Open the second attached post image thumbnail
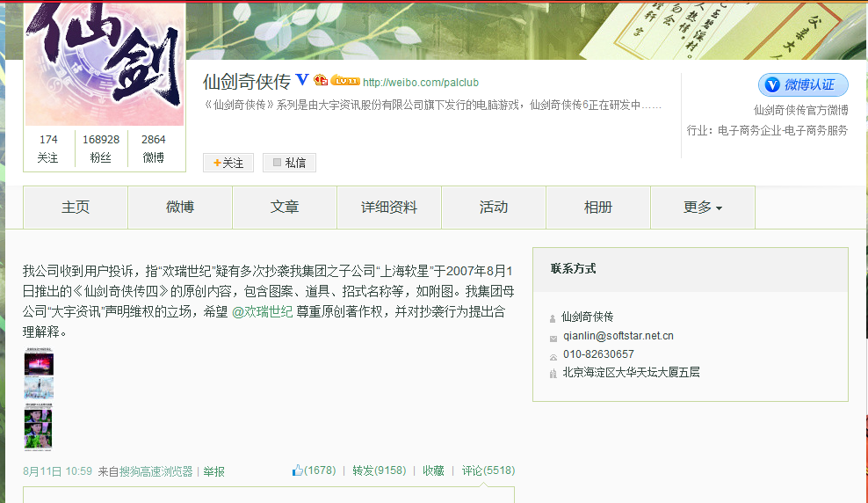Viewport: 868px width, 503px height. coord(39,389)
